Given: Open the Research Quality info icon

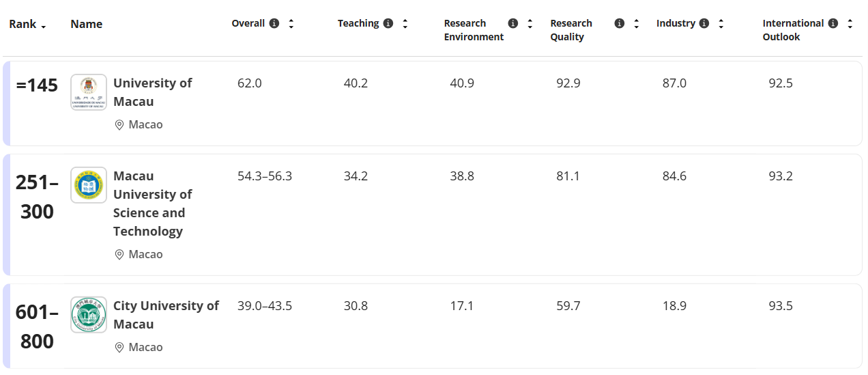Looking at the screenshot, I should click(620, 23).
